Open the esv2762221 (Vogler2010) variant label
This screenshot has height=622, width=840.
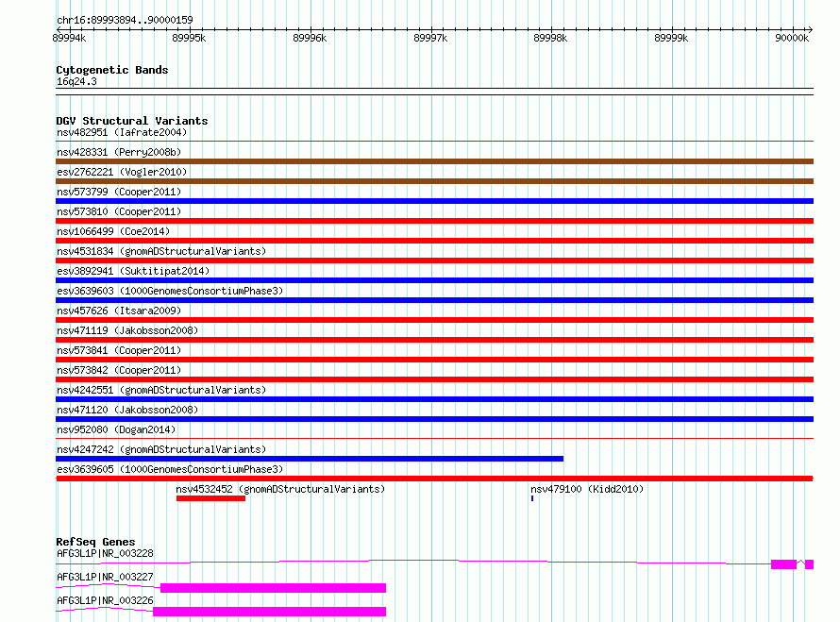pos(122,172)
